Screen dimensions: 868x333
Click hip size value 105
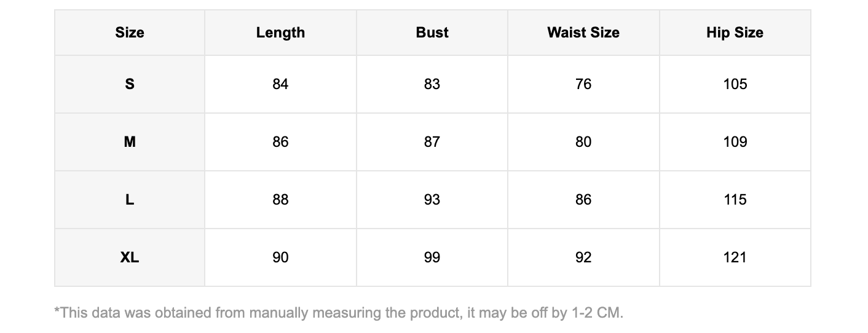[735, 84]
